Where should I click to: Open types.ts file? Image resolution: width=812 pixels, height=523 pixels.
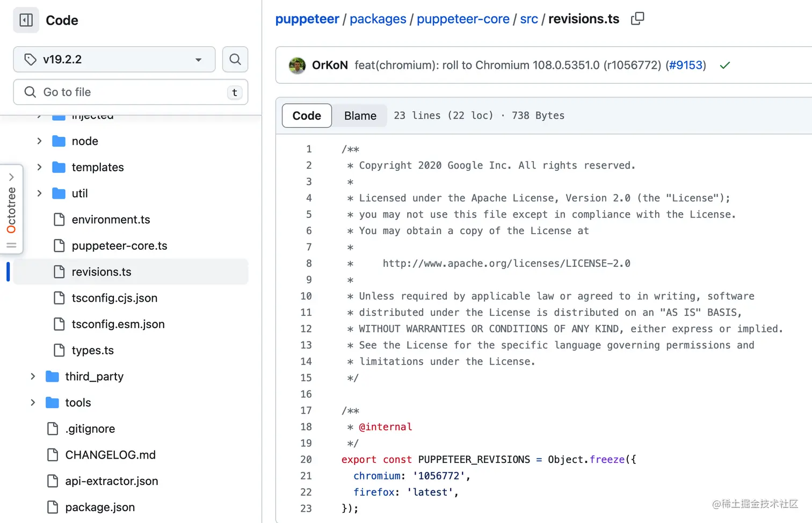coord(93,351)
